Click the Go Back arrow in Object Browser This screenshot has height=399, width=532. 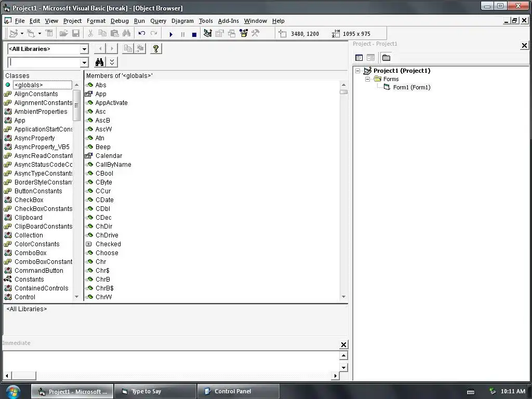[x=100, y=48]
